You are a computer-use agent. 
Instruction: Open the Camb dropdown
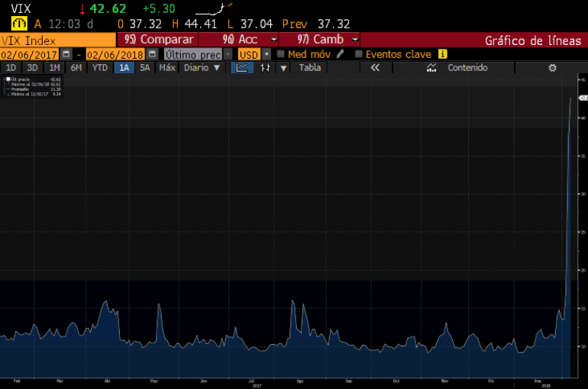click(x=355, y=40)
